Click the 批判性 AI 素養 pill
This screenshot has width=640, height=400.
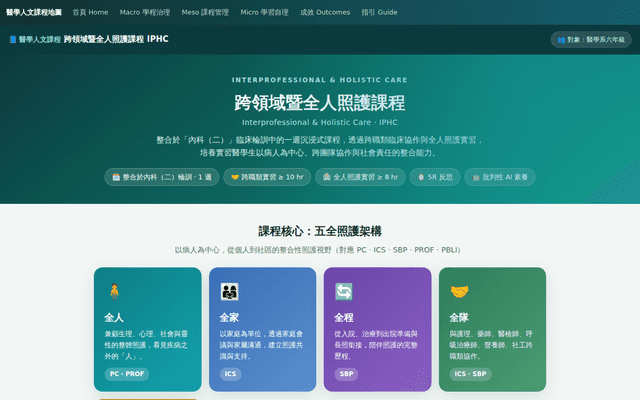[x=500, y=177]
